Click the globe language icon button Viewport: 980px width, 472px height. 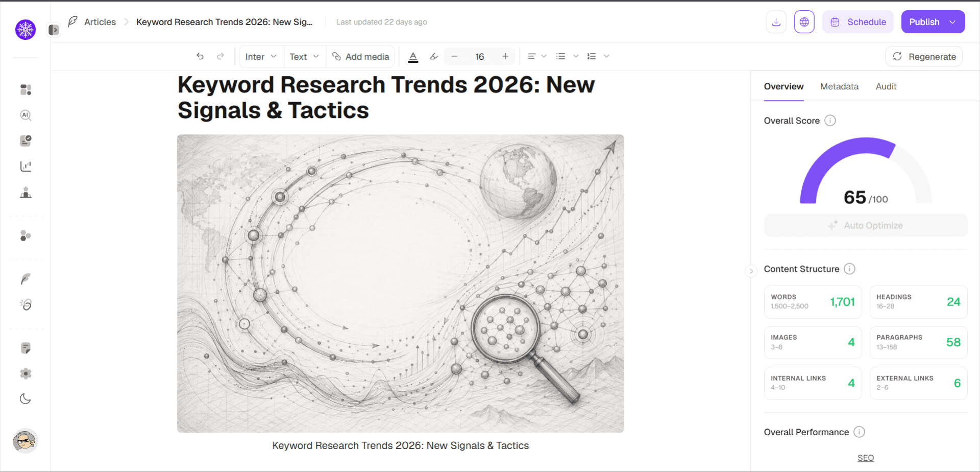(x=804, y=22)
